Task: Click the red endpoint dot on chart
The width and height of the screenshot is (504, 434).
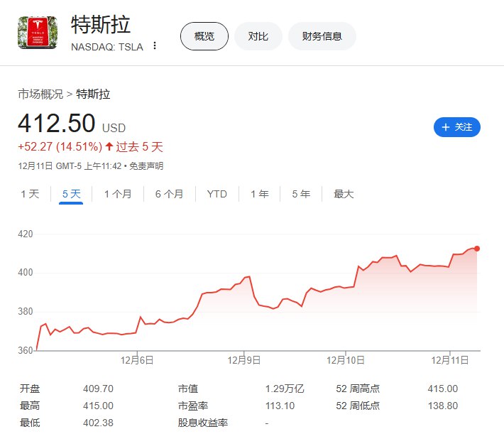Action: [477, 249]
